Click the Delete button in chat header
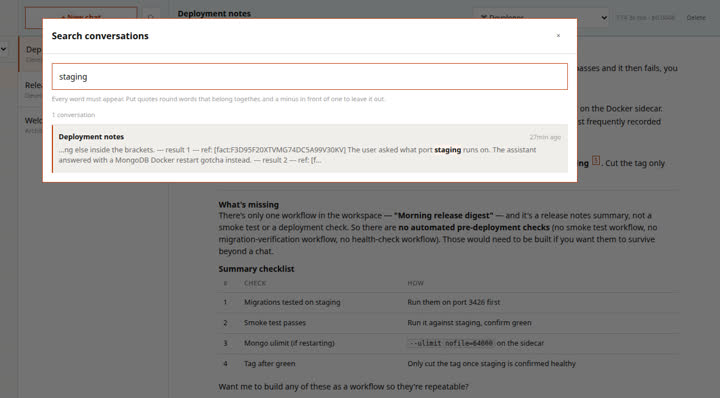The width and height of the screenshot is (720, 398). click(x=696, y=17)
